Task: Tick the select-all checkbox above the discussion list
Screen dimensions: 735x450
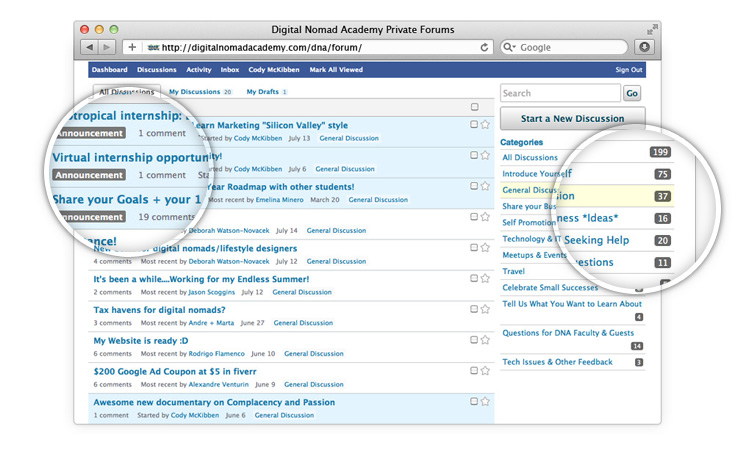Action: coord(475,107)
